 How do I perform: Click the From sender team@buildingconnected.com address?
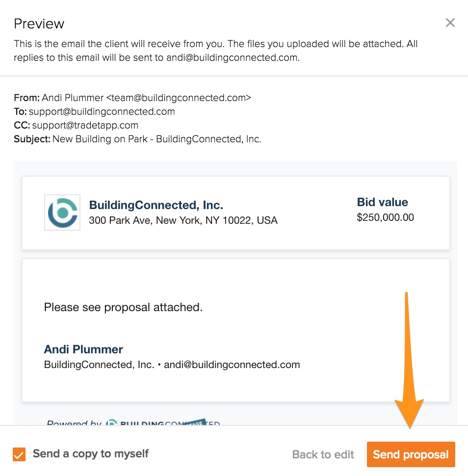179,98
